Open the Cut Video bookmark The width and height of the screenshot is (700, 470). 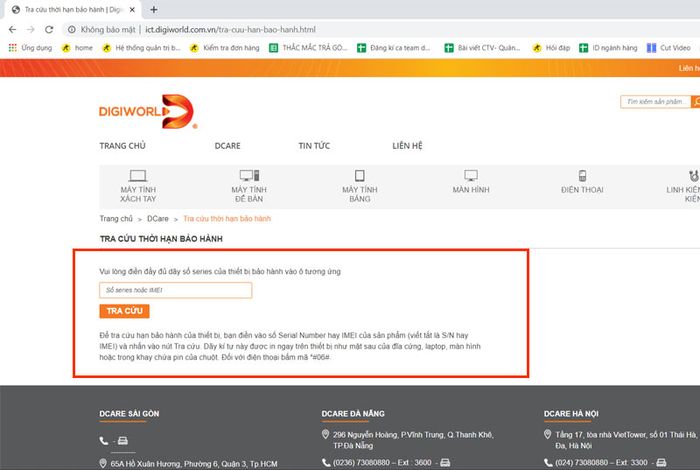pyautogui.click(x=669, y=48)
